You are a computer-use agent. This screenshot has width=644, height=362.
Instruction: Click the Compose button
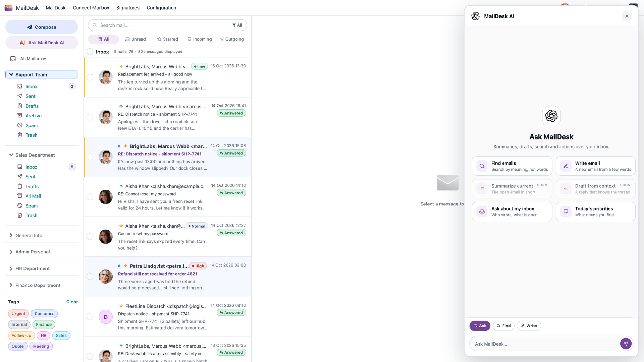pyautogui.click(x=42, y=27)
